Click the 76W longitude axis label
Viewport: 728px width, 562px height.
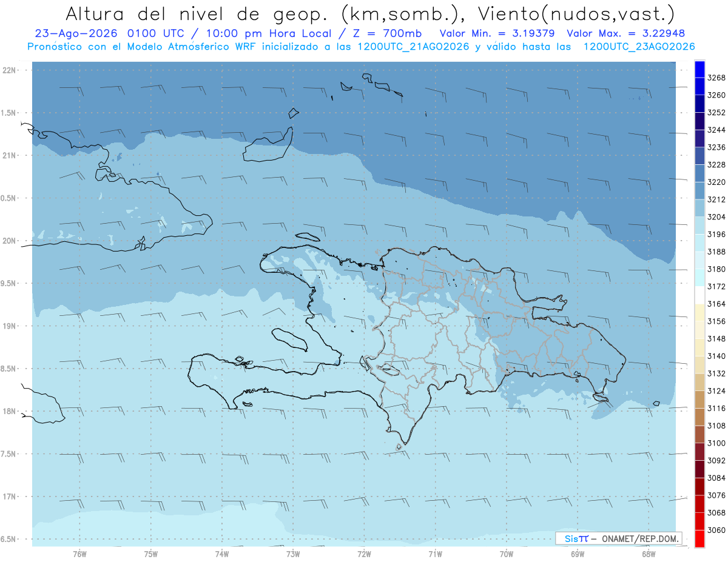click(x=79, y=553)
